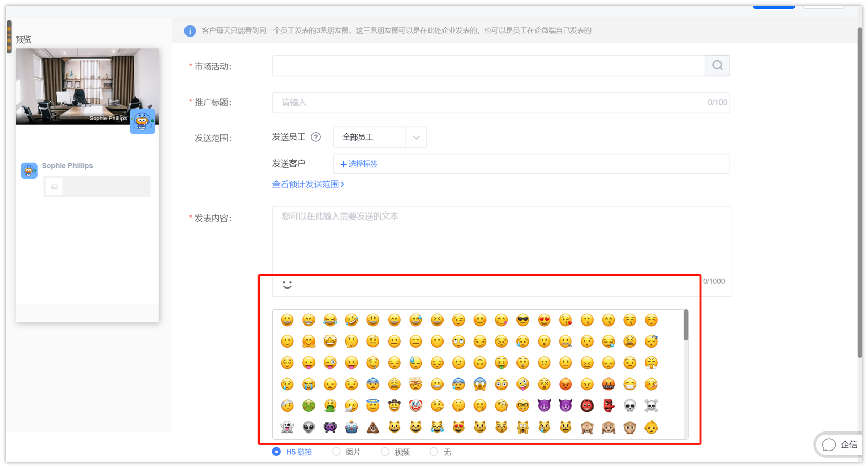This screenshot has width=868, height=468.
Task: Click the 预览 label
Action: 24,40
